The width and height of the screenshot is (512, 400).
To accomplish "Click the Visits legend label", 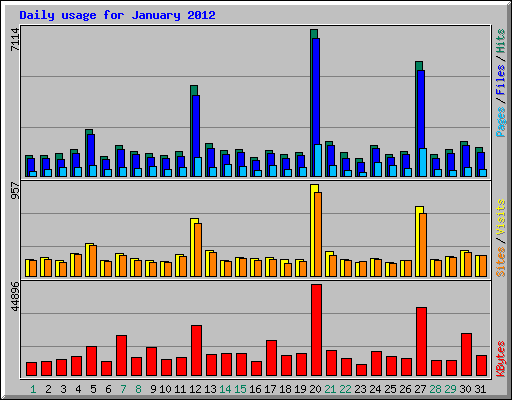I will (501, 217).
